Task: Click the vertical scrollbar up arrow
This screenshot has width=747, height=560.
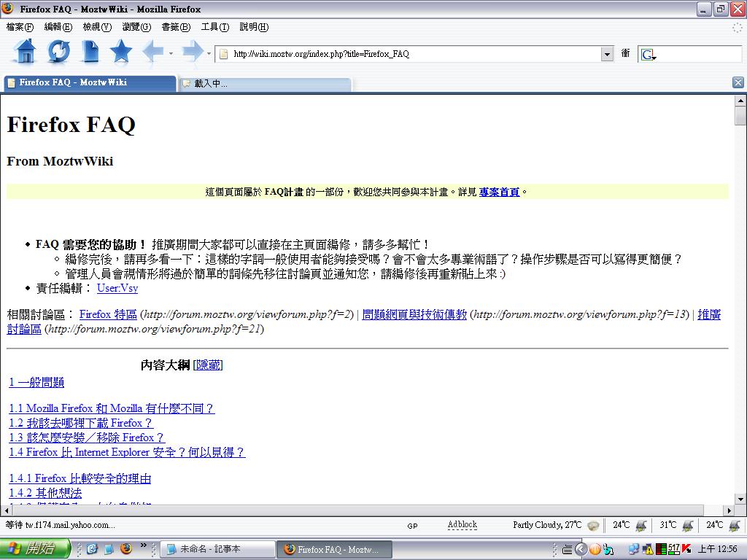Action: coord(740,101)
